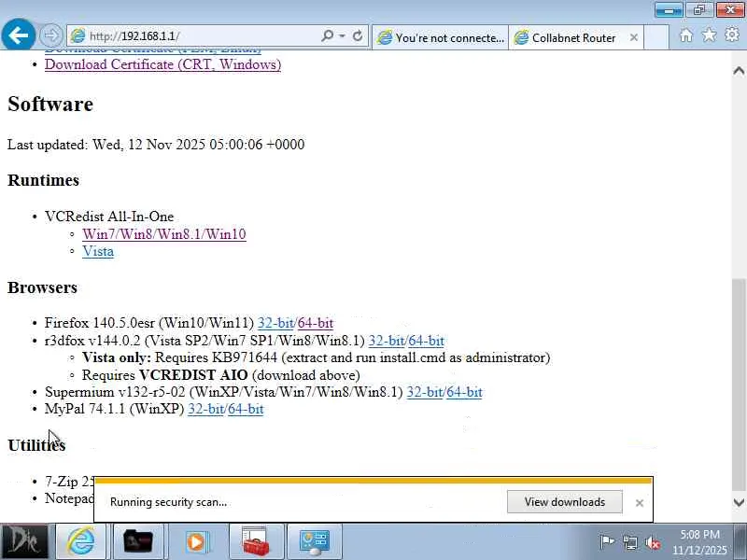
Task: Dismiss the security scan notification bar
Action: point(640,503)
